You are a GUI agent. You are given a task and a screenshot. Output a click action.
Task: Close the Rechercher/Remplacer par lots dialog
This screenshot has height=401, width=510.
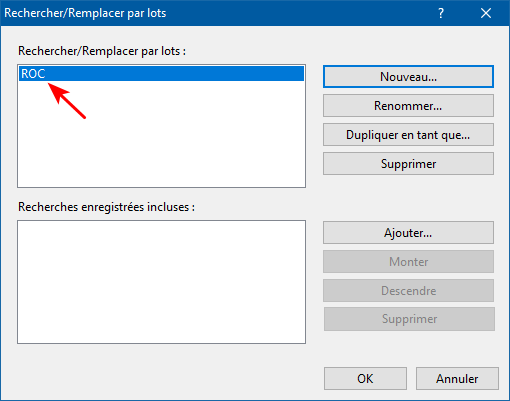(x=486, y=13)
